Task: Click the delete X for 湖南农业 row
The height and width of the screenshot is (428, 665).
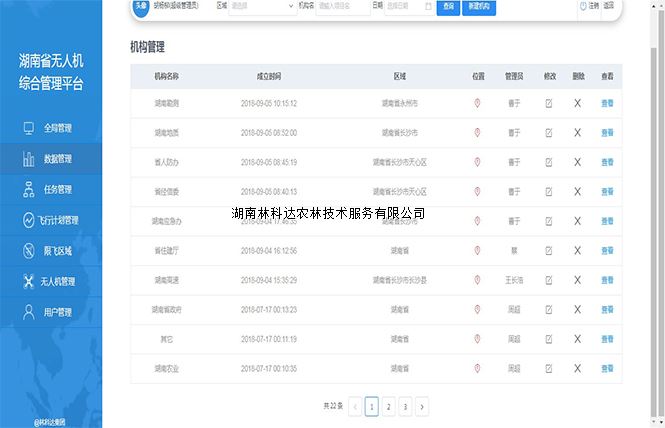Action: click(x=578, y=369)
